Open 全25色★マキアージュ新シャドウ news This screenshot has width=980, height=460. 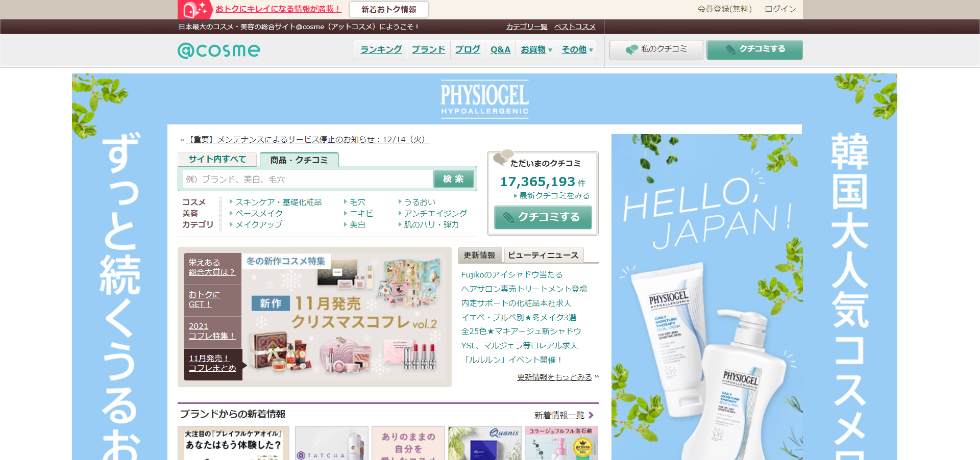click(x=521, y=331)
